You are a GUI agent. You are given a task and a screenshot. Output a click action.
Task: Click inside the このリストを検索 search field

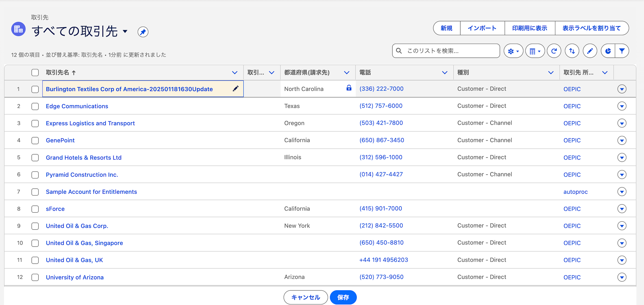(446, 51)
